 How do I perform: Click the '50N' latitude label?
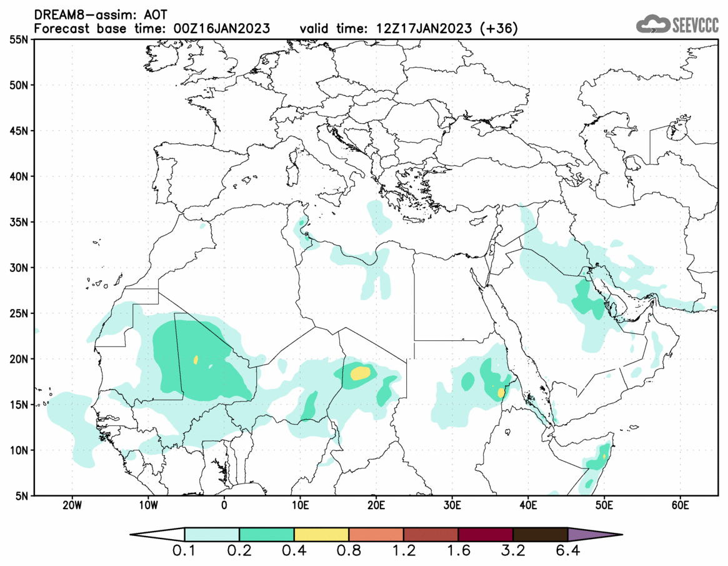[19, 86]
